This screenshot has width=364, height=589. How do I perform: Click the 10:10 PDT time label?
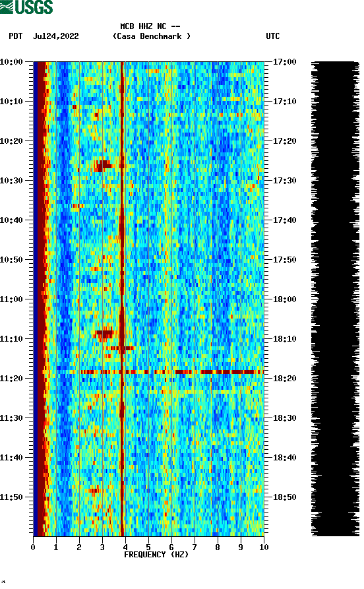point(12,101)
